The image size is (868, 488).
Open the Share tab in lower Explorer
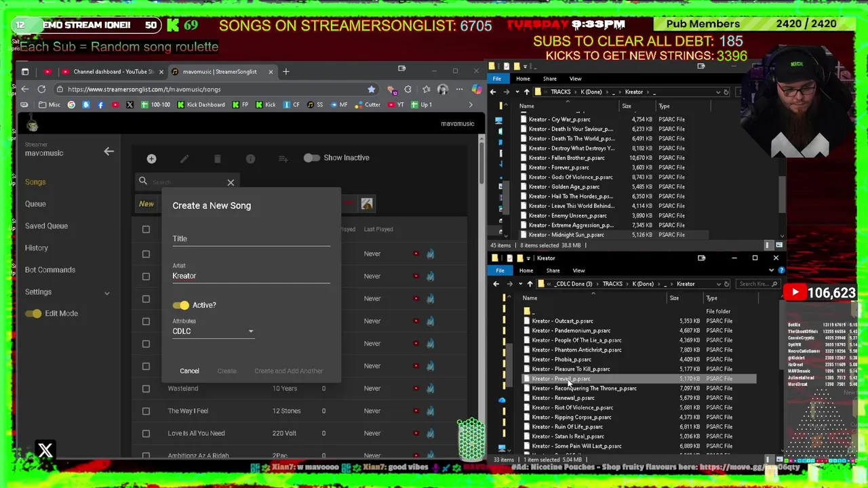pyautogui.click(x=553, y=270)
